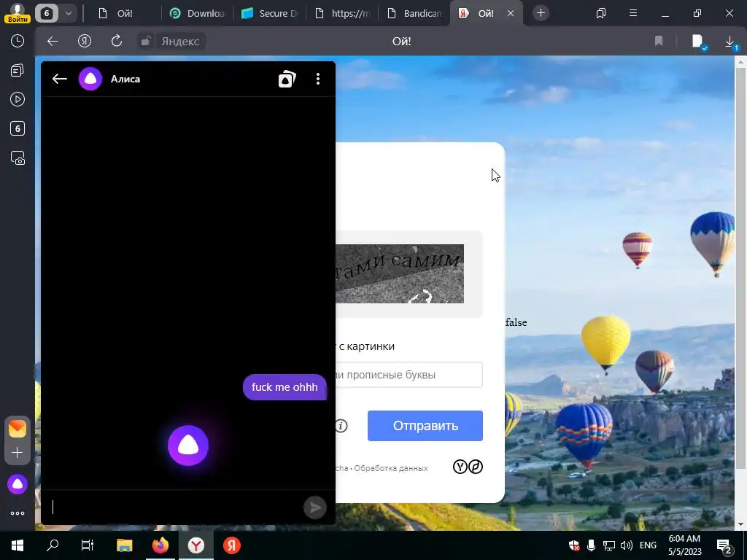Click the captcha info icon
Viewport: 747px width, 560px height.
(341, 426)
